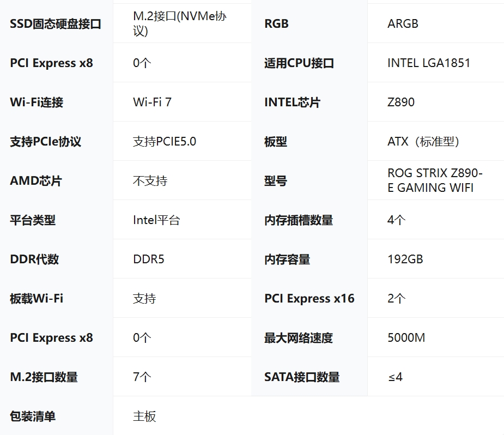Select the 包装清单 label
The height and width of the screenshot is (435, 504).
click(x=33, y=416)
